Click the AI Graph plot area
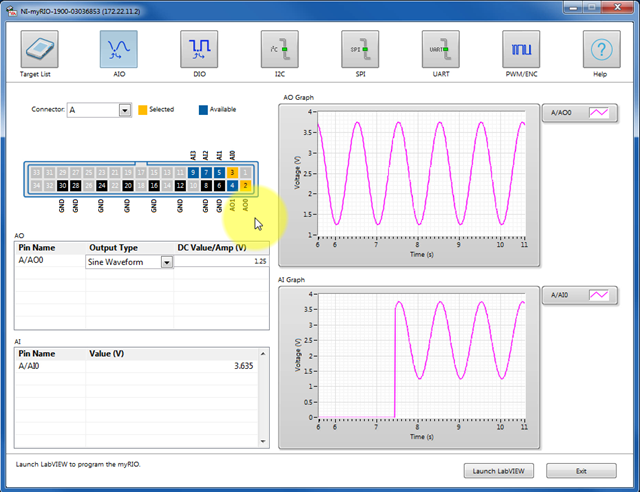This screenshot has width=640, height=492. tap(422, 356)
